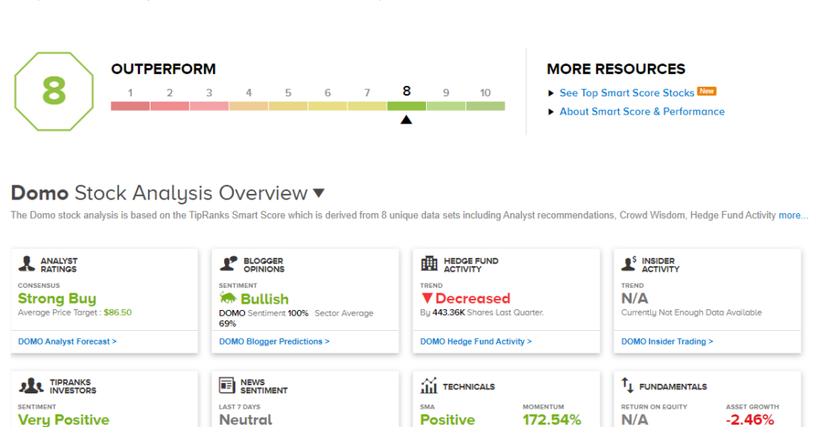Click the Fundamentals arrows icon
Screen dimensions: 820x427
click(628, 385)
